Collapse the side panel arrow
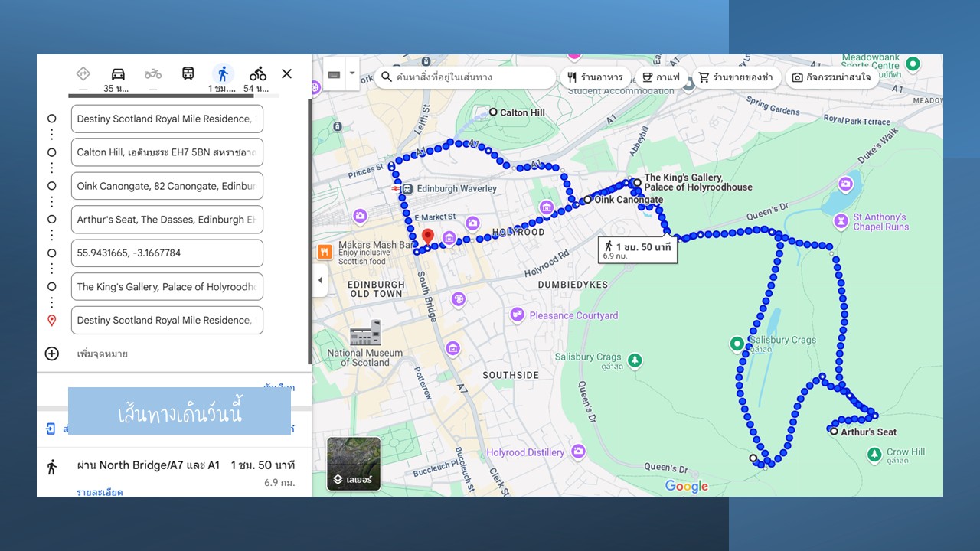Viewport: 980px width, 551px height. [x=320, y=280]
